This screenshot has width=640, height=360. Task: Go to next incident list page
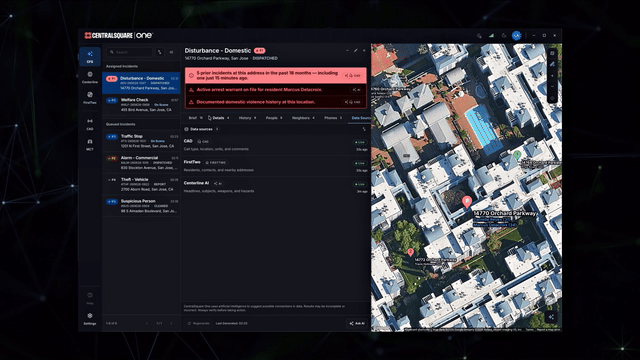(171, 323)
